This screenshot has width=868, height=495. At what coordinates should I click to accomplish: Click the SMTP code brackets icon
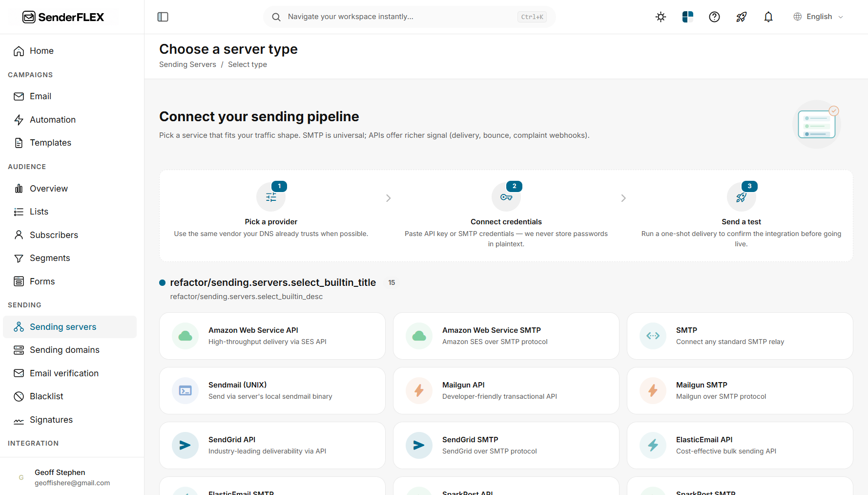653,336
